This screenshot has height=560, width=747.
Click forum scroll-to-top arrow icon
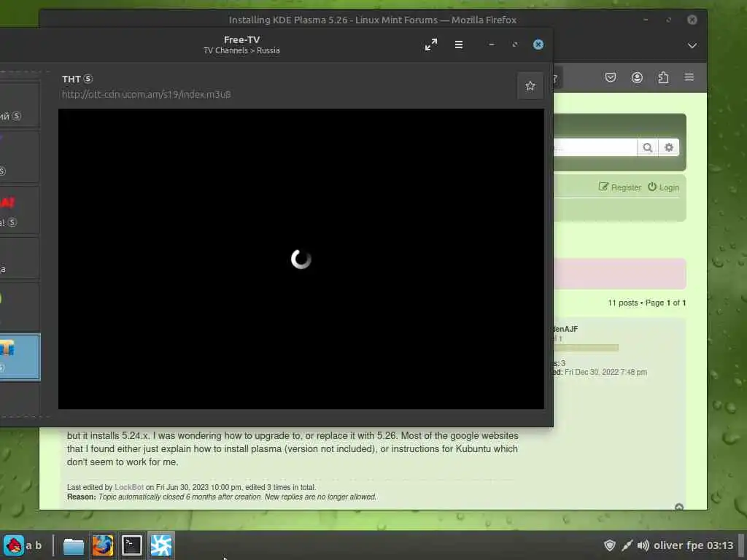[x=679, y=507]
